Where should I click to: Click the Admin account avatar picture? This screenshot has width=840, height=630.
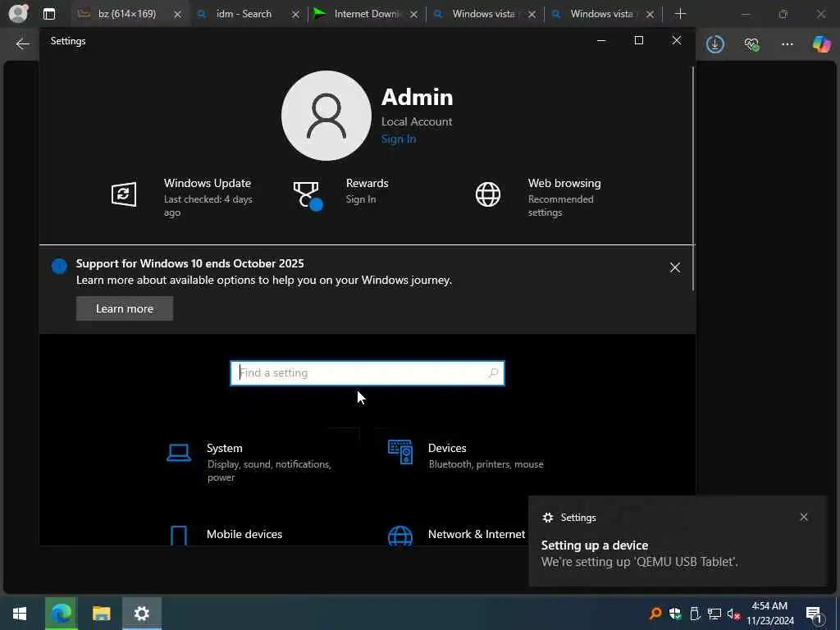click(x=326, y=116)
